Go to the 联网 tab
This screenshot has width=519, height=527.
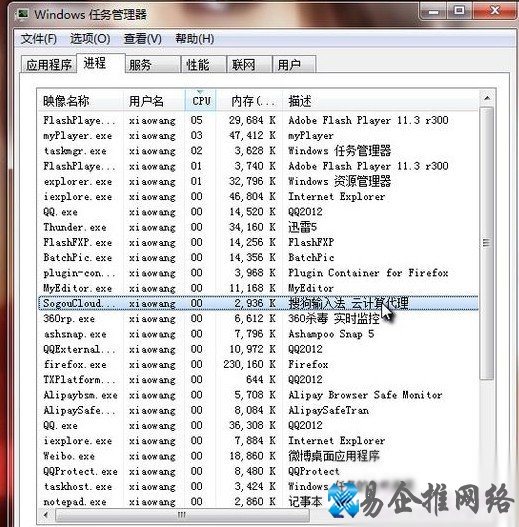click(x=249, y=65)
